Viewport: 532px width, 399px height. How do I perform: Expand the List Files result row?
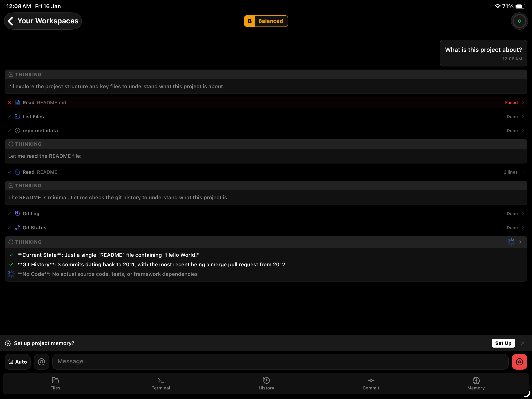pos(266,117)
